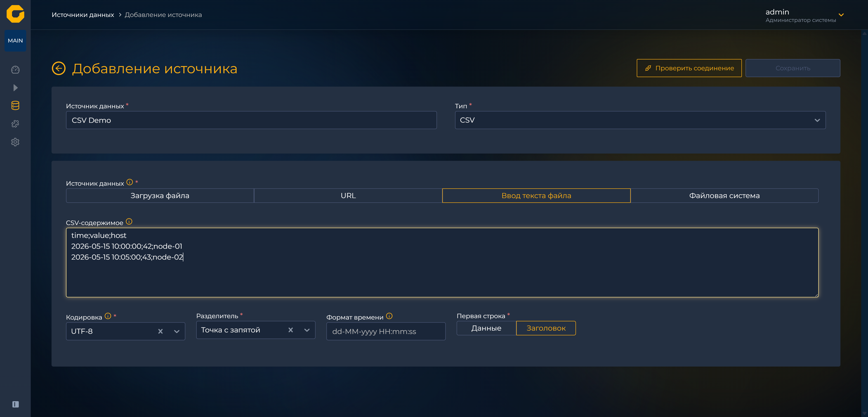Image resolution: width=868 pixels, height=417 pixels.
Task: Go to Источники данных breadcrumb
Action: tap(83, 15)
